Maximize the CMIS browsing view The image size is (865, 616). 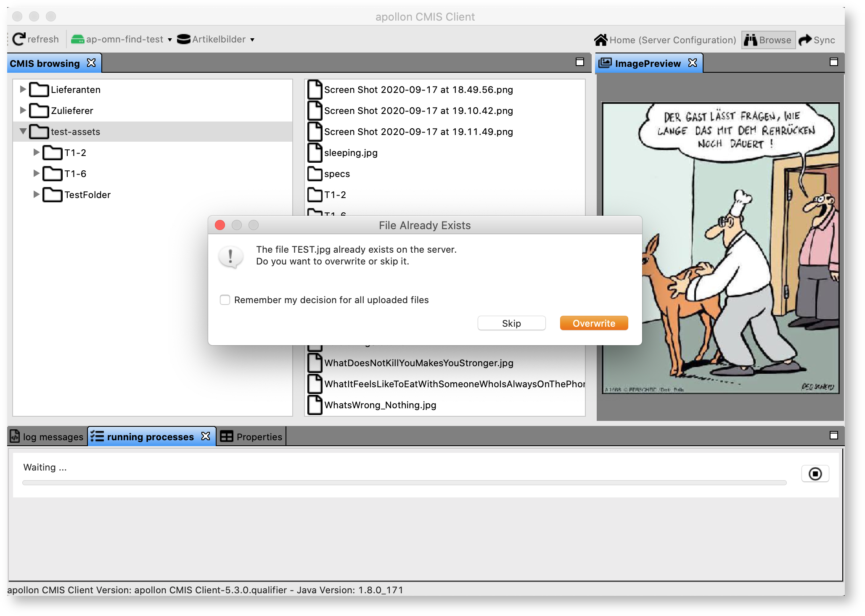[x=579, y=62]
